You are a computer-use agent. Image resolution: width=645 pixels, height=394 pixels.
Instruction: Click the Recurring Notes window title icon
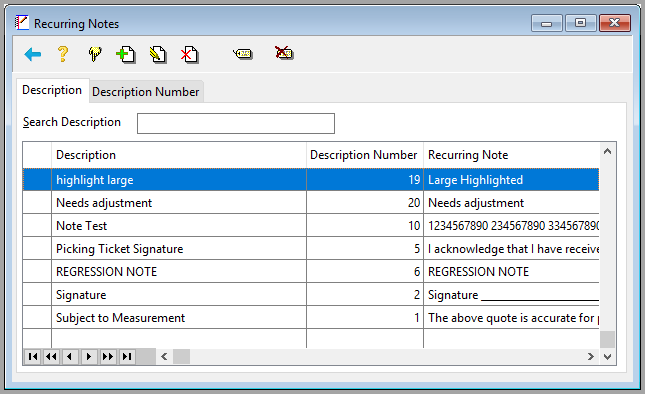pyautogui.click(x=22, y=23)
